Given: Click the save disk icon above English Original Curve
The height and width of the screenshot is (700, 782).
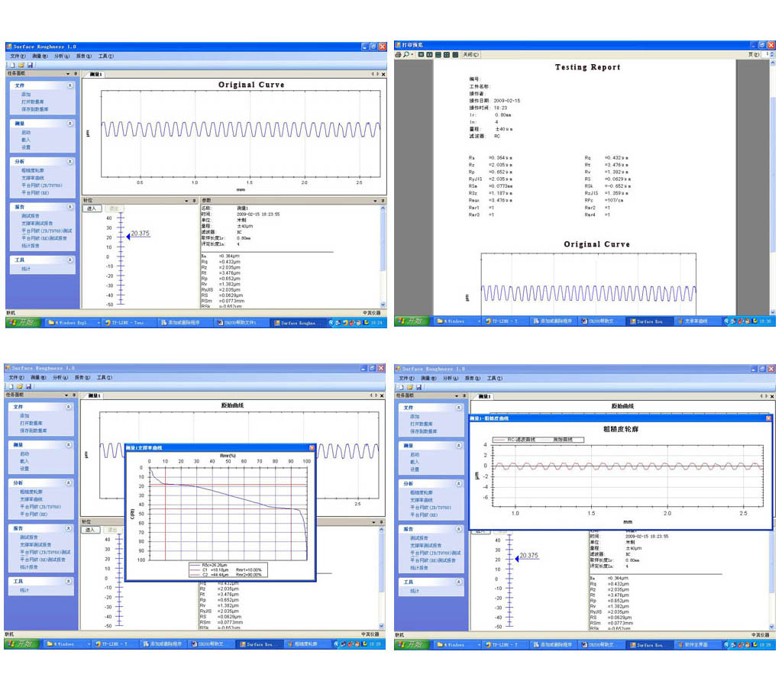Looking at the screenshot, I should point(30,66).
